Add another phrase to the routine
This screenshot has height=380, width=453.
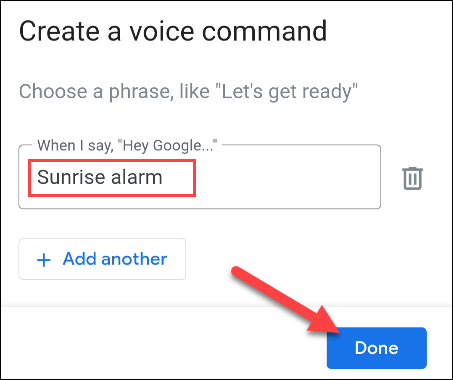coord(102,259)
